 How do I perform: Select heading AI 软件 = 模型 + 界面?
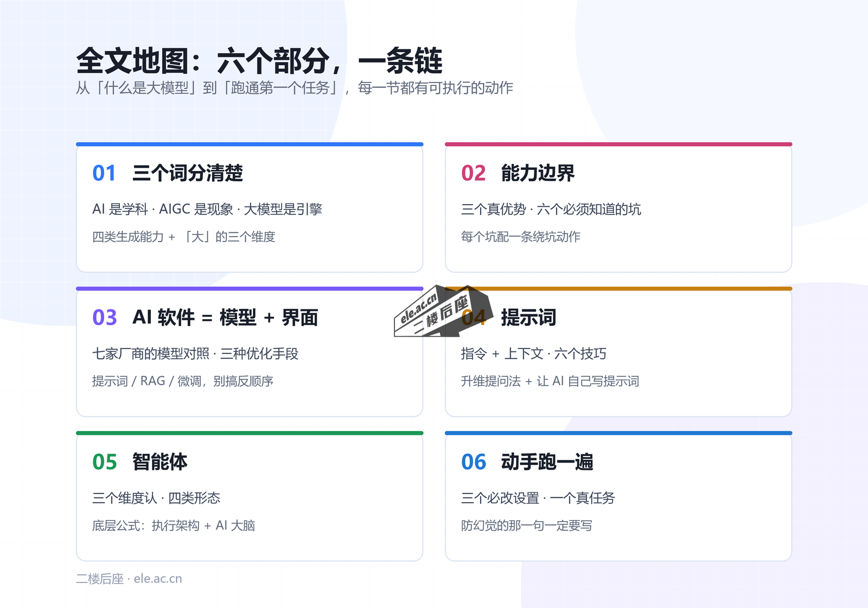pyautogui.click(x=225, y=318)
